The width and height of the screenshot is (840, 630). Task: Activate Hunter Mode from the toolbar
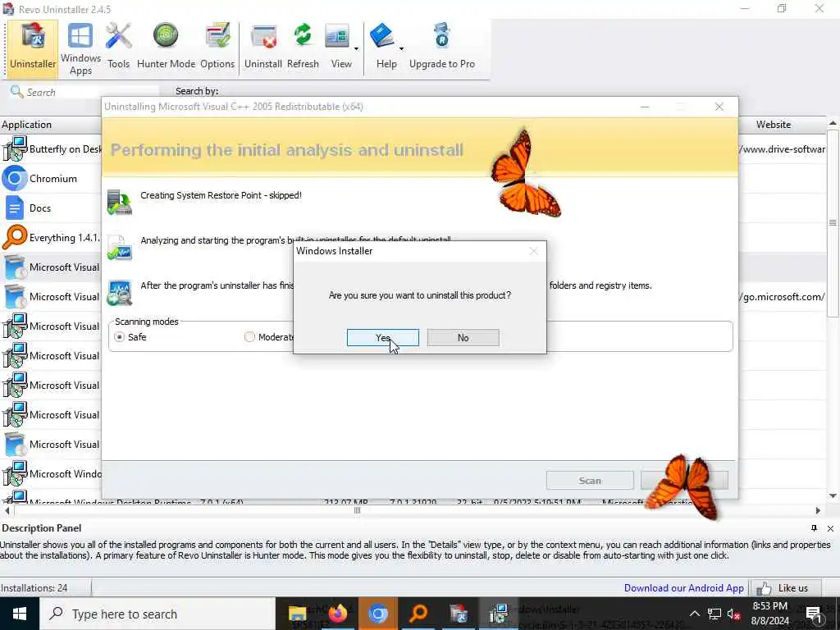(166, 47)
